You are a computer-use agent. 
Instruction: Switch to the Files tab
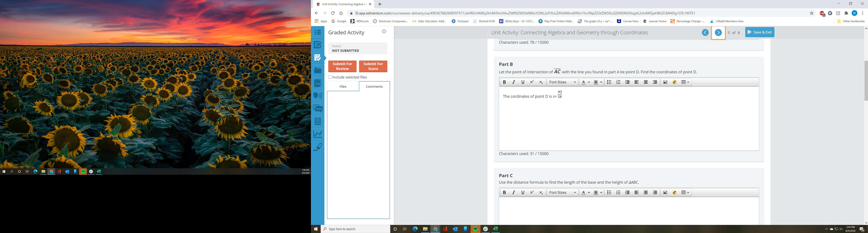point(343,87)
